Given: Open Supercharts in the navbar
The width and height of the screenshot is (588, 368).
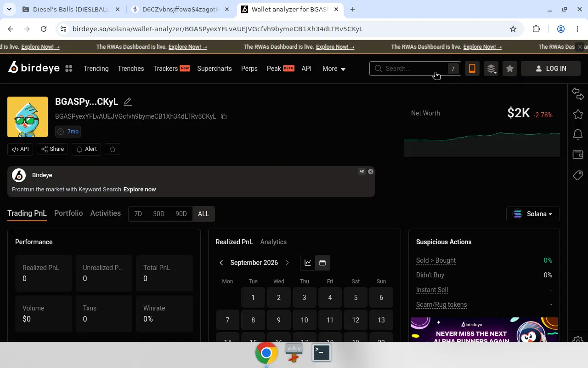Looking at the screenshot, I should click(215, 69).
